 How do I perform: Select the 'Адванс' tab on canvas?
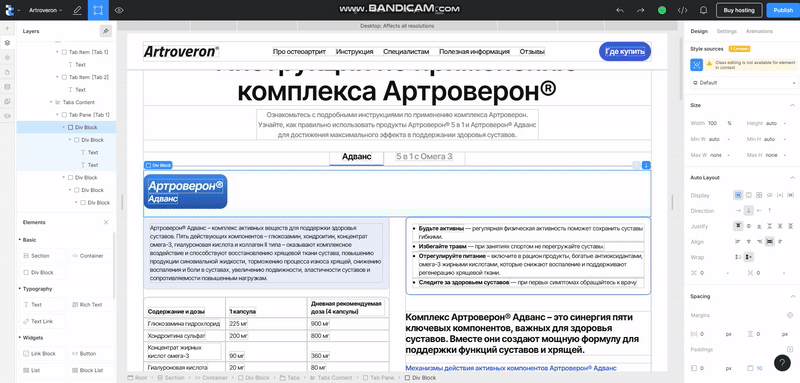[x=356, y=157]
